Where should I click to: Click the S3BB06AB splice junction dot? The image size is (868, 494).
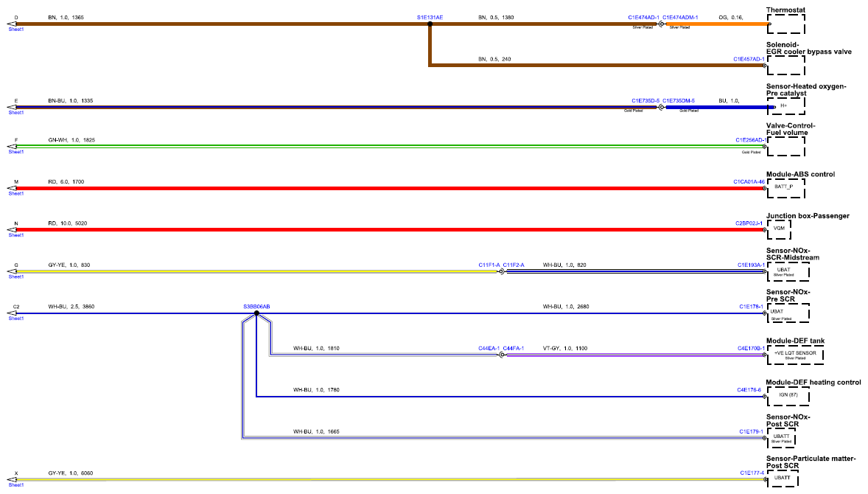point(256,313)
